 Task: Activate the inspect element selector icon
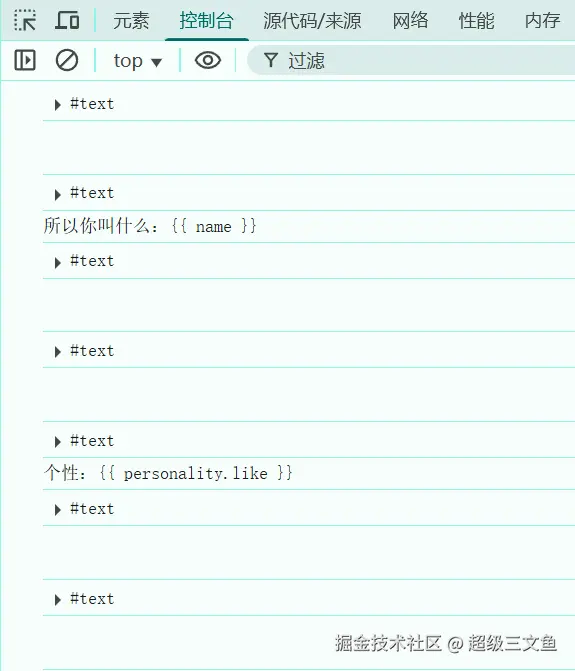coord(25,20)
